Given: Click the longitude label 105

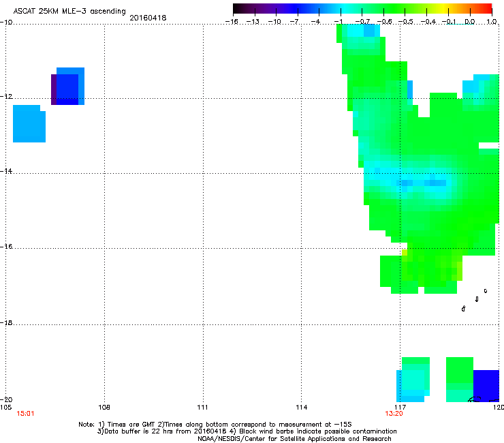Looking at the screenshot, I should click(5, 408).
